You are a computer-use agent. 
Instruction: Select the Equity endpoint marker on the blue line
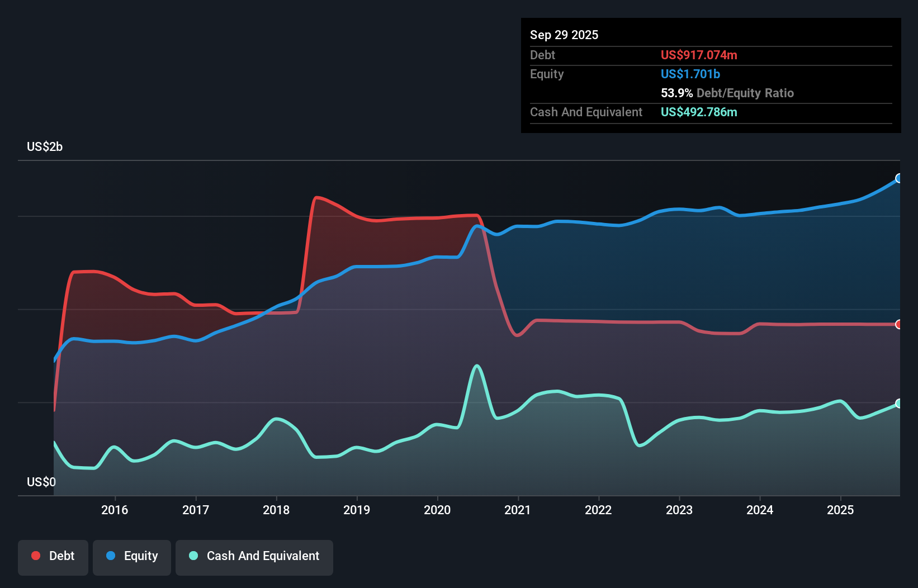(x=899, y=178)
